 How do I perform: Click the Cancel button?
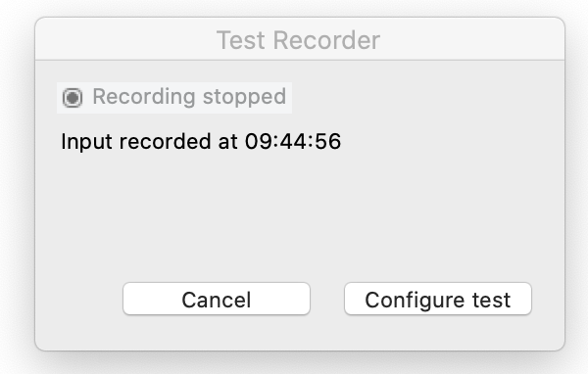tap(217, 299)
